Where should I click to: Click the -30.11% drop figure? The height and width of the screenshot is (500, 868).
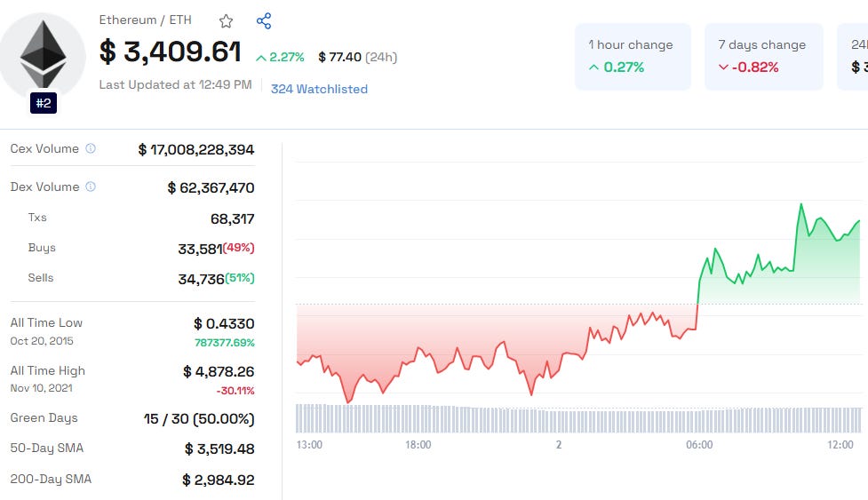click(235, 391)
